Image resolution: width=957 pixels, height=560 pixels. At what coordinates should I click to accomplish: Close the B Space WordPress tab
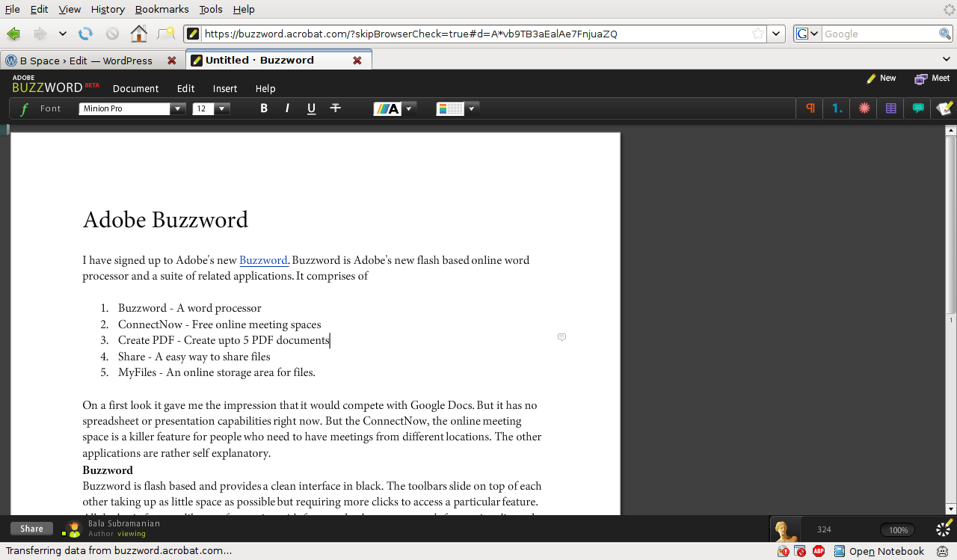(x=172, y=61)
